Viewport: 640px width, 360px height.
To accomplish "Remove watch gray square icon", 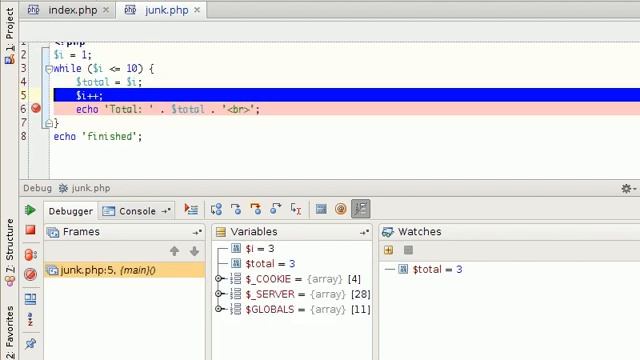I will pos(408,250).
